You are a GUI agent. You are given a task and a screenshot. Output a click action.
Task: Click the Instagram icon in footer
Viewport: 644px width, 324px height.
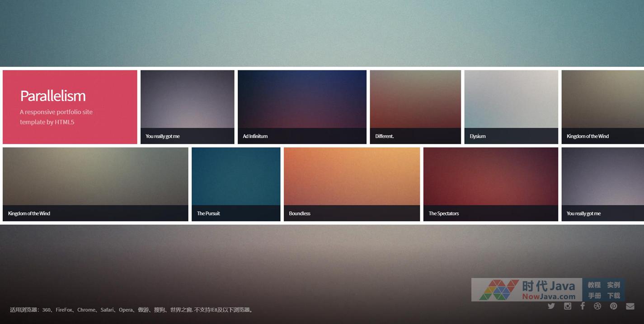(x=568, y=306)
